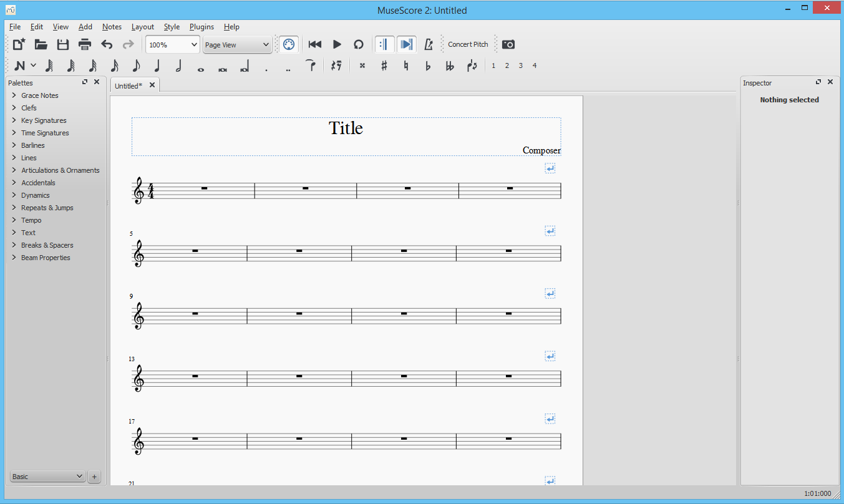Add an augmentation dot

(x=266, y=69)
